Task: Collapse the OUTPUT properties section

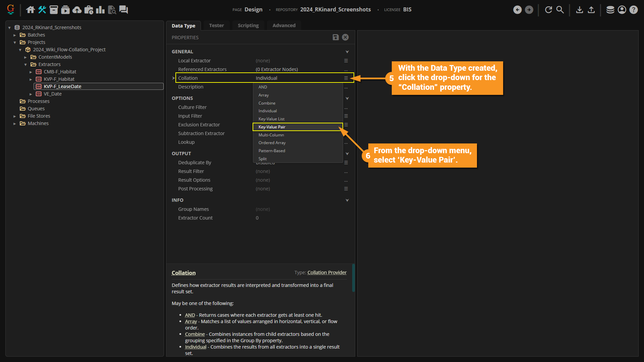Action: pos(347,154)
